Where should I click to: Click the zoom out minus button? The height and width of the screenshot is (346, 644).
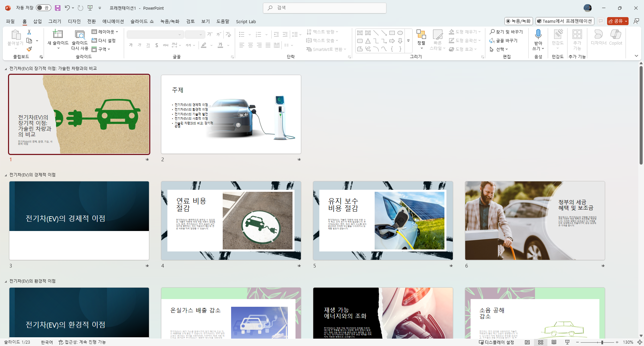pyautogui.click(x=578, y=342)
